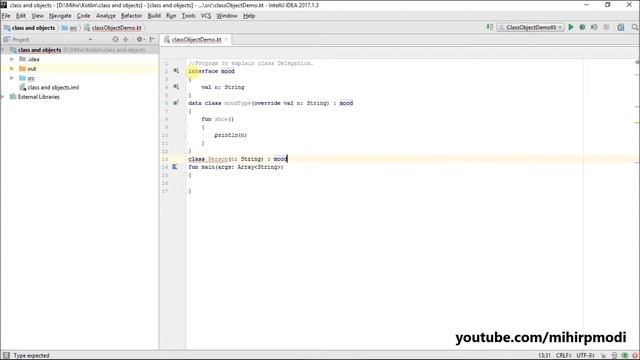Start debugging with the bug icon
The width and height of the screenshot is (640, 360).
click(582, 27)
